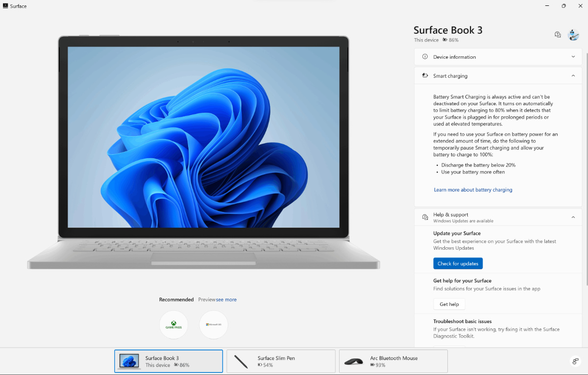Click the Device information info icon
Viewport: 588px width, 375px height.
pos(425,57)
